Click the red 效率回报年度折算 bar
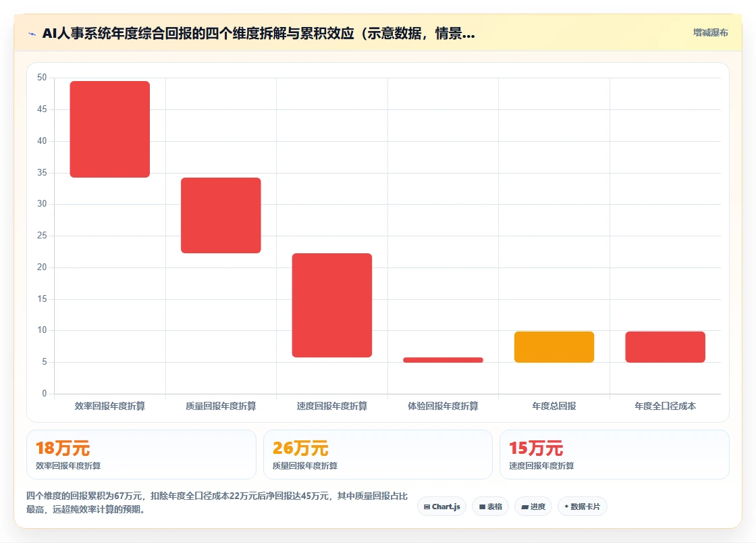The height and width of the screenshot is (543, 756). (110, 129)
